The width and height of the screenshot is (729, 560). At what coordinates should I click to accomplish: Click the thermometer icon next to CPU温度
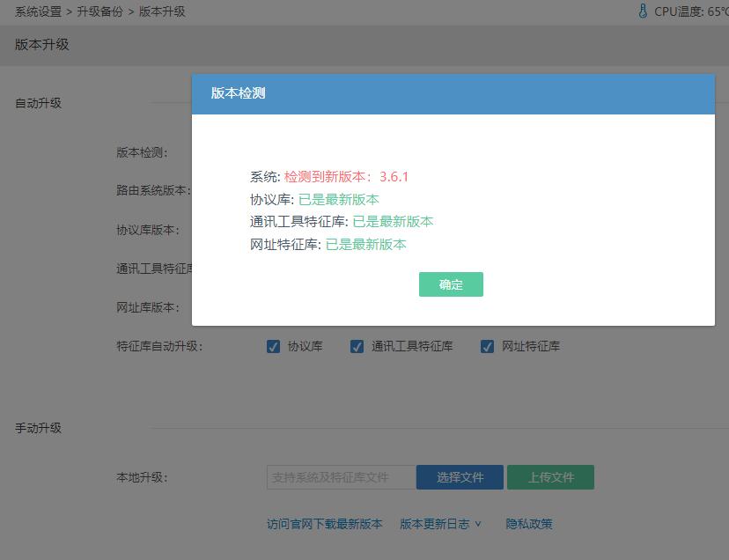(641, 11)
